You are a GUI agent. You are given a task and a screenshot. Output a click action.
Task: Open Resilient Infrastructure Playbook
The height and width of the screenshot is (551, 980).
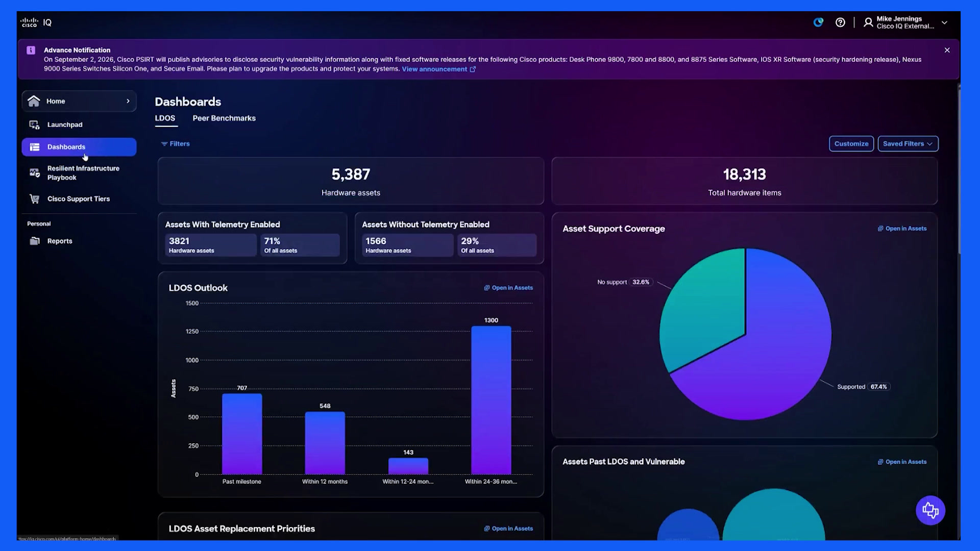tap(79, 173)
